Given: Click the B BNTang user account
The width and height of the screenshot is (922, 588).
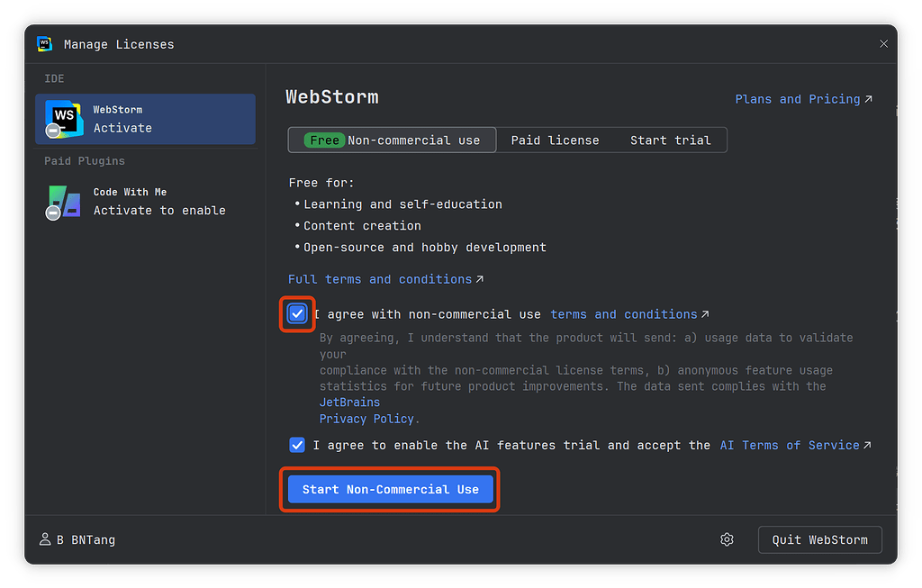Looking at the screenshot, I should (77, 539).
